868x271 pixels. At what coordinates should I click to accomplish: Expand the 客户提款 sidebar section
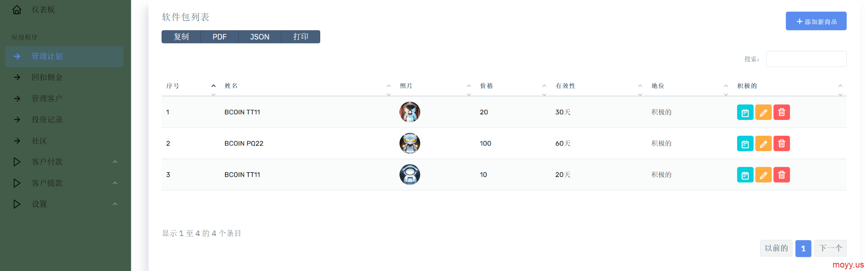[x=65, y=183]
